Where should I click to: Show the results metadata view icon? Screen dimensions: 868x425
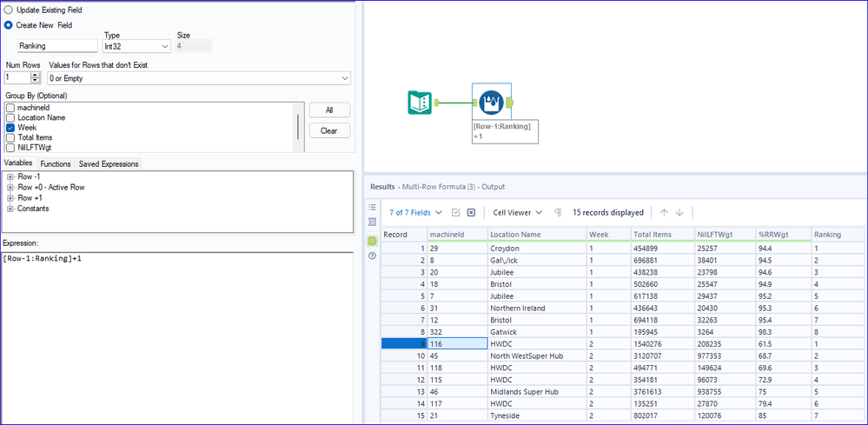[x=372, y=222]
